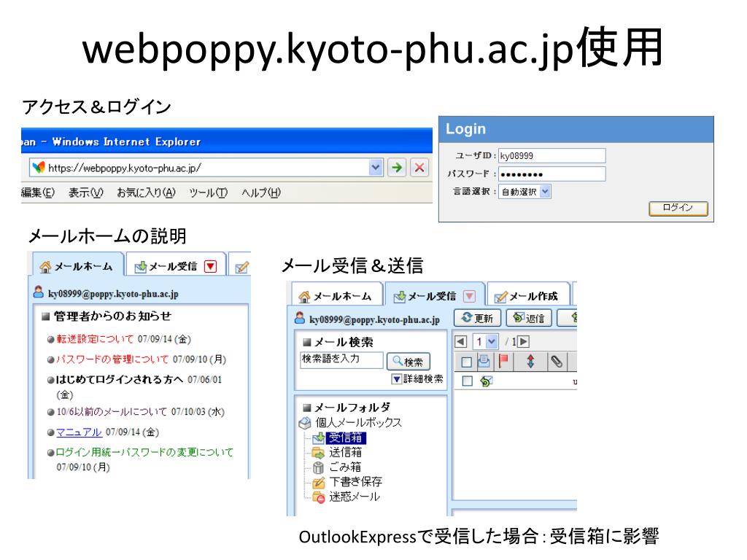The image size is (747, 560).
Task: Open the page number dropdown
Action: coord(492,341)
